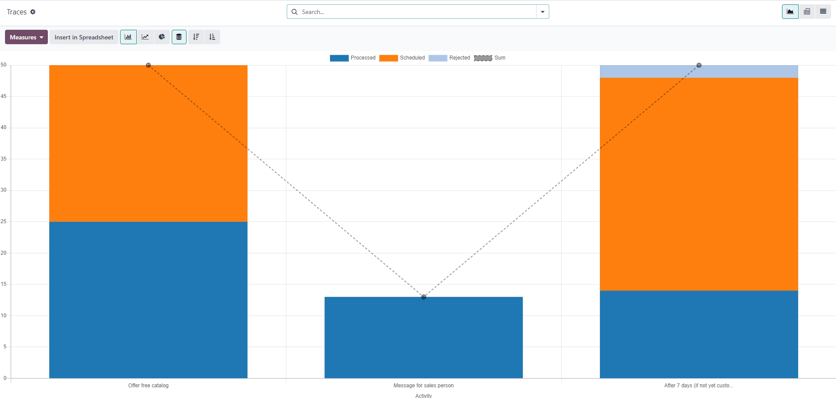Select Pie Chart mode
Image resolution: width=836 pixels, height=398 pixels.
coord(162,37)
